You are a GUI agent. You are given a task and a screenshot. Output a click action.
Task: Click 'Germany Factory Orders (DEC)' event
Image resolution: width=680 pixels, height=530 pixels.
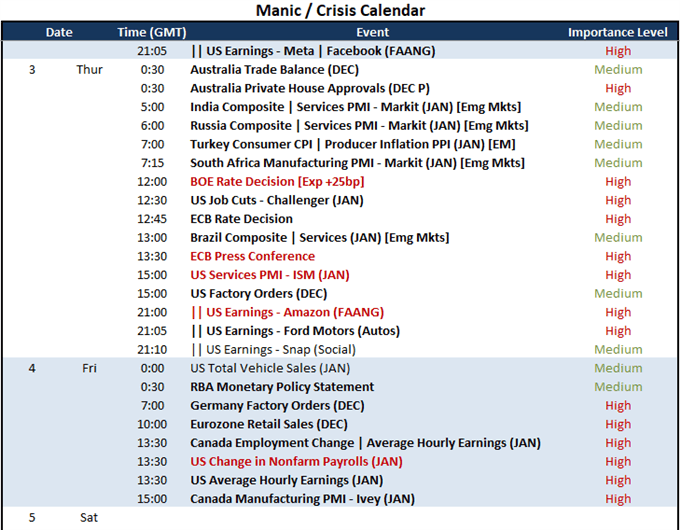point(277,405)
